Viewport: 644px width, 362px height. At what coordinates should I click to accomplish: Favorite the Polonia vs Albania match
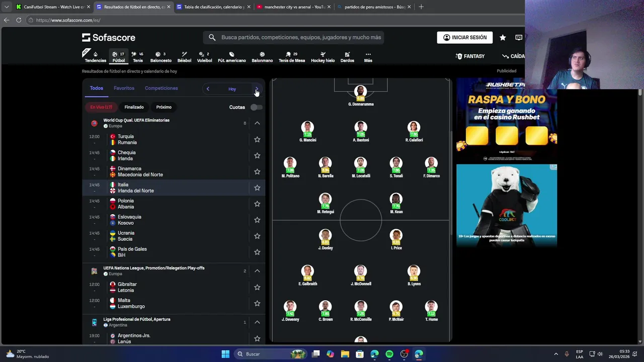pos(257,204)
